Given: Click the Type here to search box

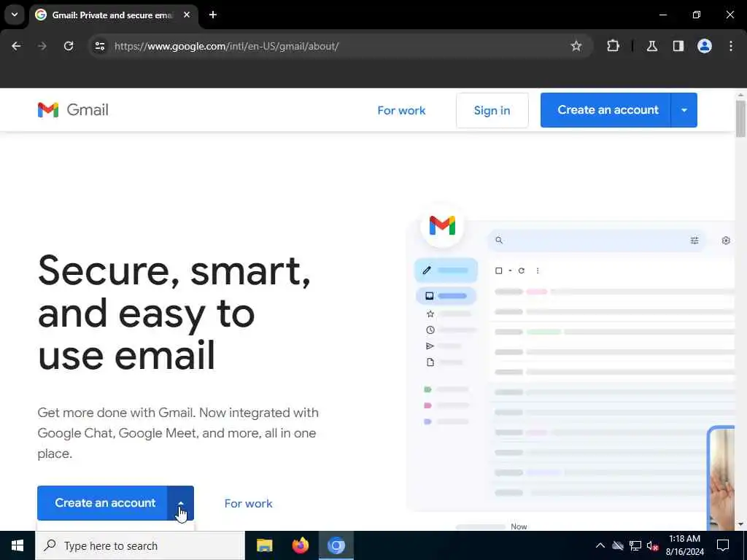Looking at the screenshot, I should 139,545.
